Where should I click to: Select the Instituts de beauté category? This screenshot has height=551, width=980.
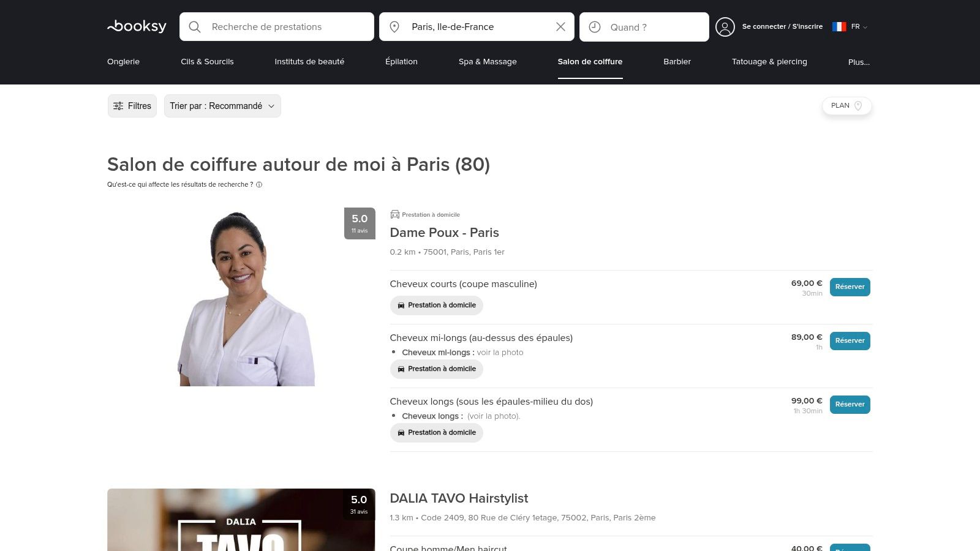click(309, 62)
